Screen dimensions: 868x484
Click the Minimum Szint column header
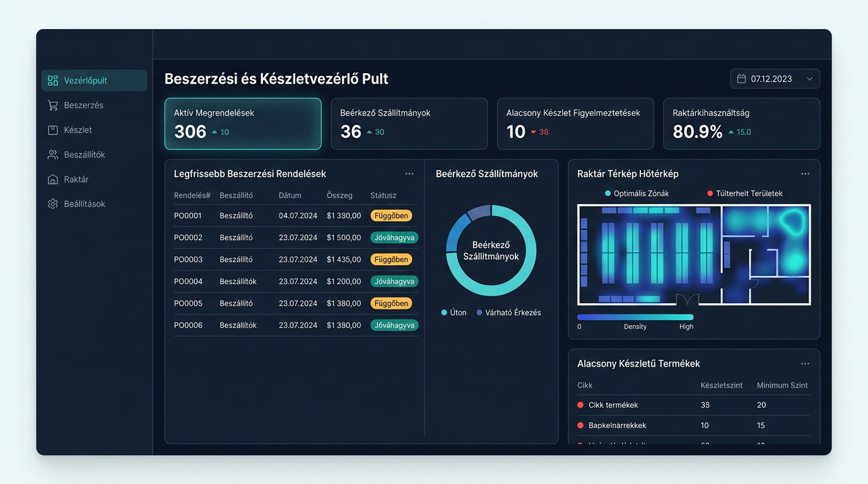pyautogui.click(x=782, y=385)
